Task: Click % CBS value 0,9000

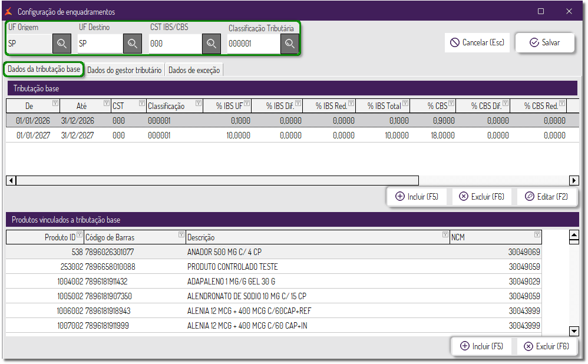Action: [444, 121]
